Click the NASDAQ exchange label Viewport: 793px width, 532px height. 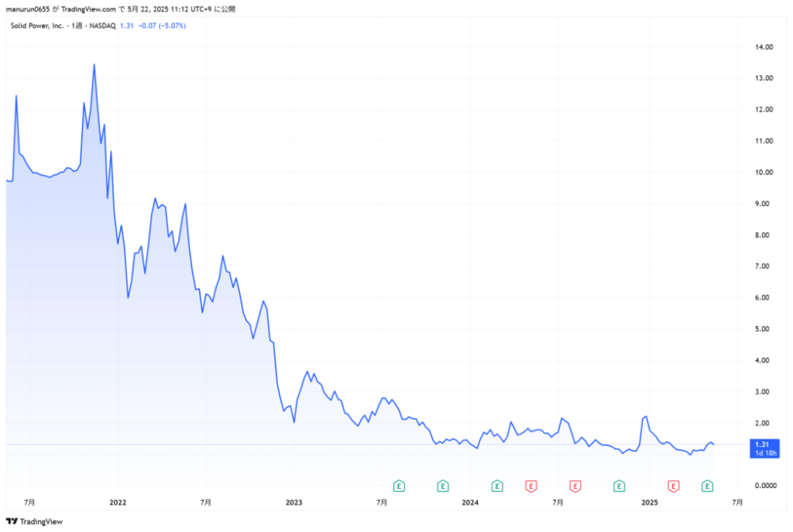103,26
